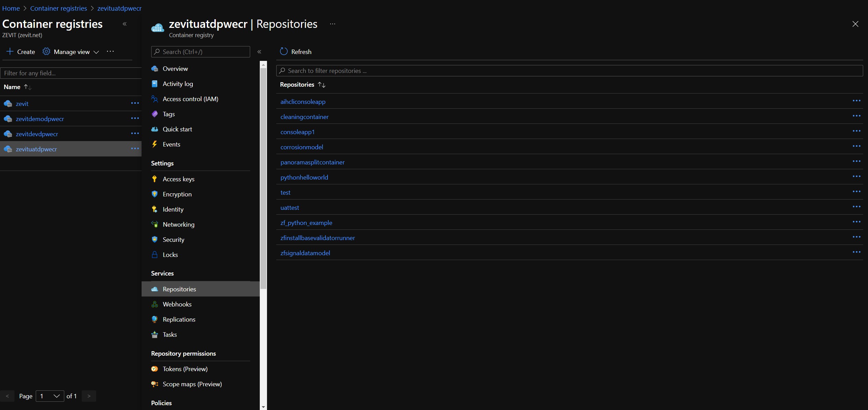The width and height of the screenshot is (868, 410).
Task: Click the Scope maps (Preview) icon
Action: click(155, 384)
